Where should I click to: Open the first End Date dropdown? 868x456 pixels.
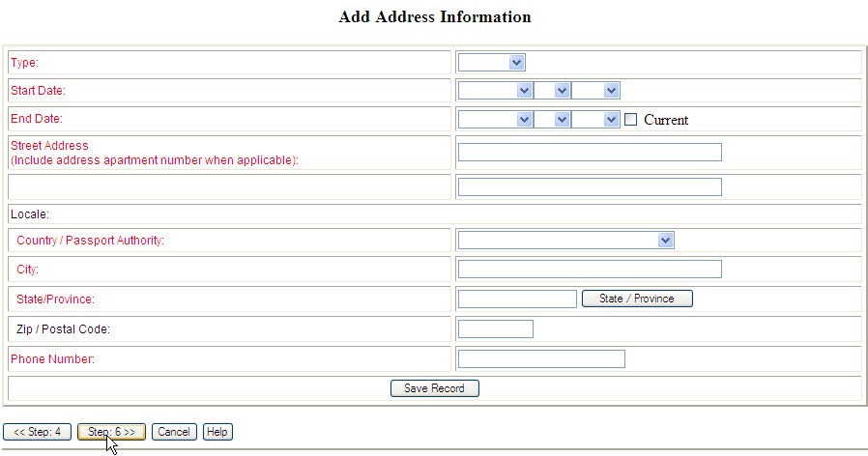(x=495, y=120)
